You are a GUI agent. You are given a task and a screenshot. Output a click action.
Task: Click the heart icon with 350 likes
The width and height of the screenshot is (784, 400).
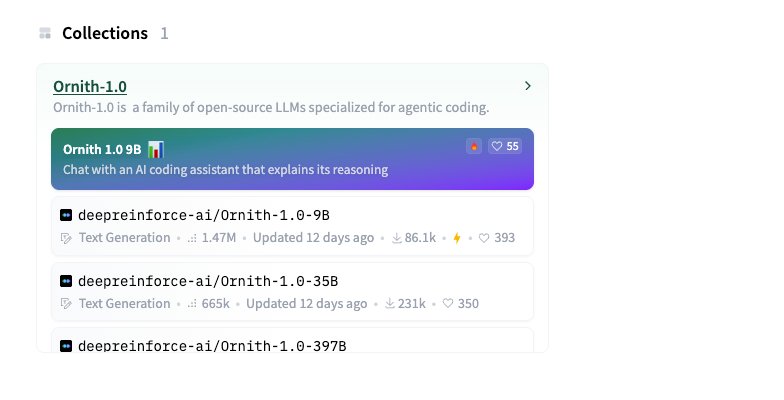pos(448,304)
